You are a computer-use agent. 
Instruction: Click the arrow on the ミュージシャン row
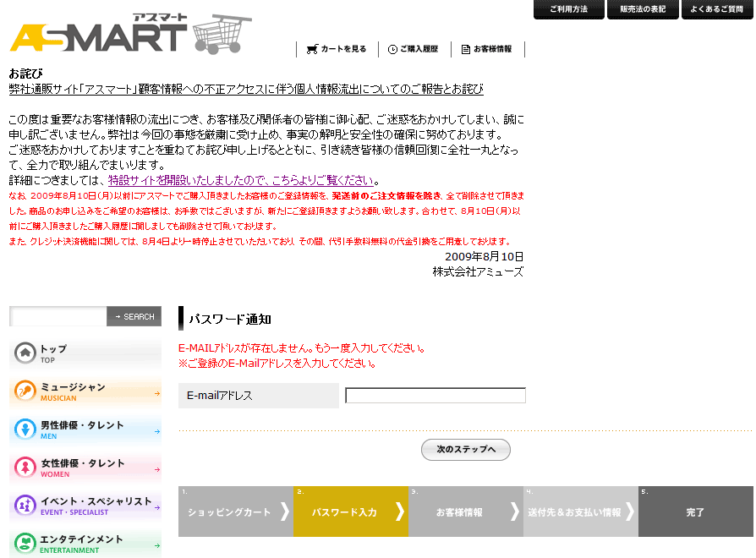(x=157, y=394)
